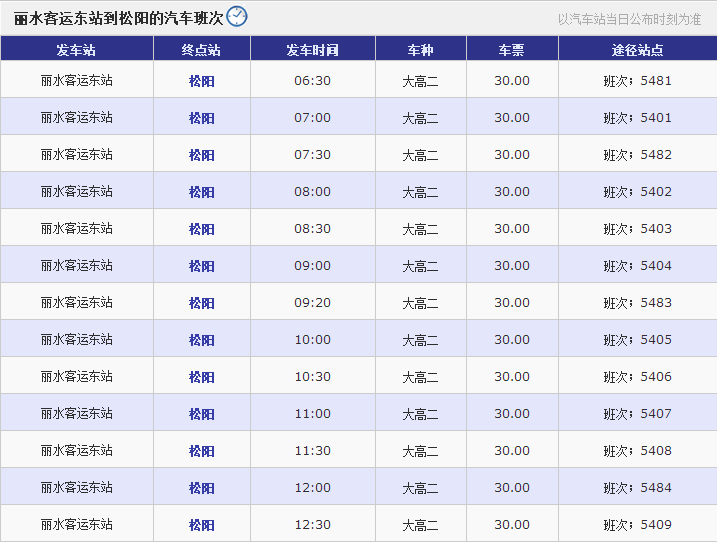Click the 大高二 bus type in 11:30 row
Image resolution: width=717 pixels, height=542 pixels.
[x=420, y=451]
